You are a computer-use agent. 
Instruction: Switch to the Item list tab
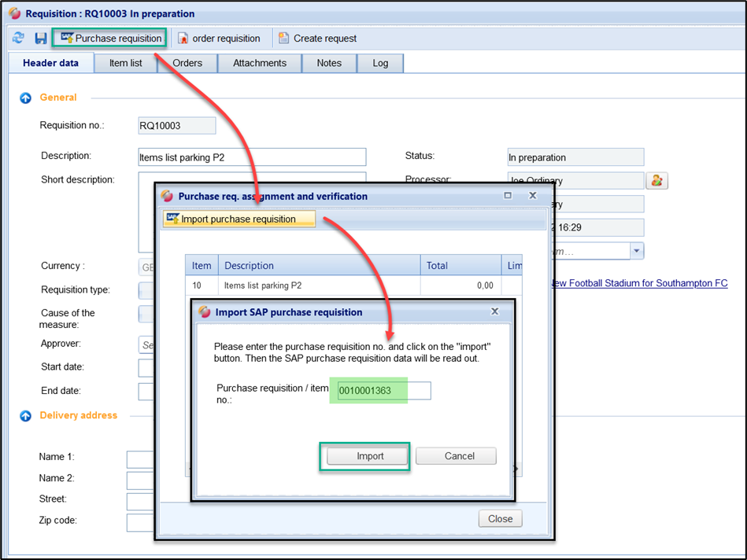(126, 63)
